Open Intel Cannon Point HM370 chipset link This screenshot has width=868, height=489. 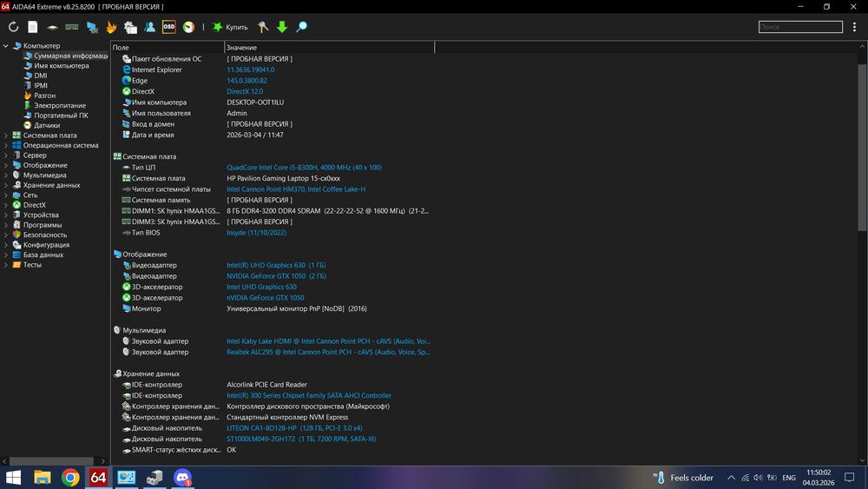(296, 189)
